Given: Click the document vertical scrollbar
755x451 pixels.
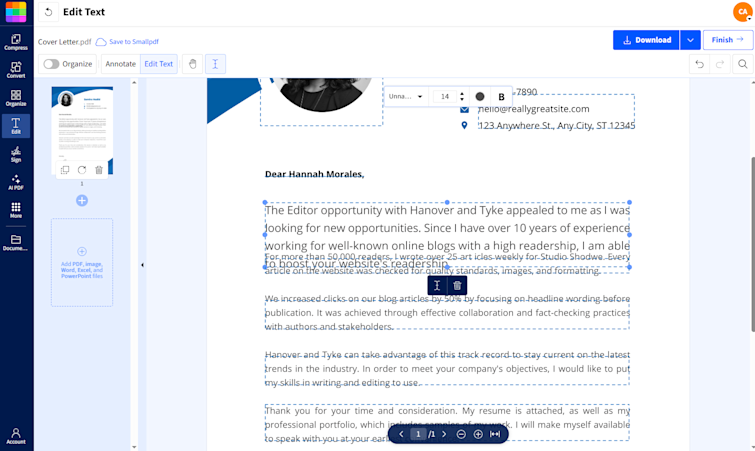Looking at the screenshot, I should (x=753, y=245).
